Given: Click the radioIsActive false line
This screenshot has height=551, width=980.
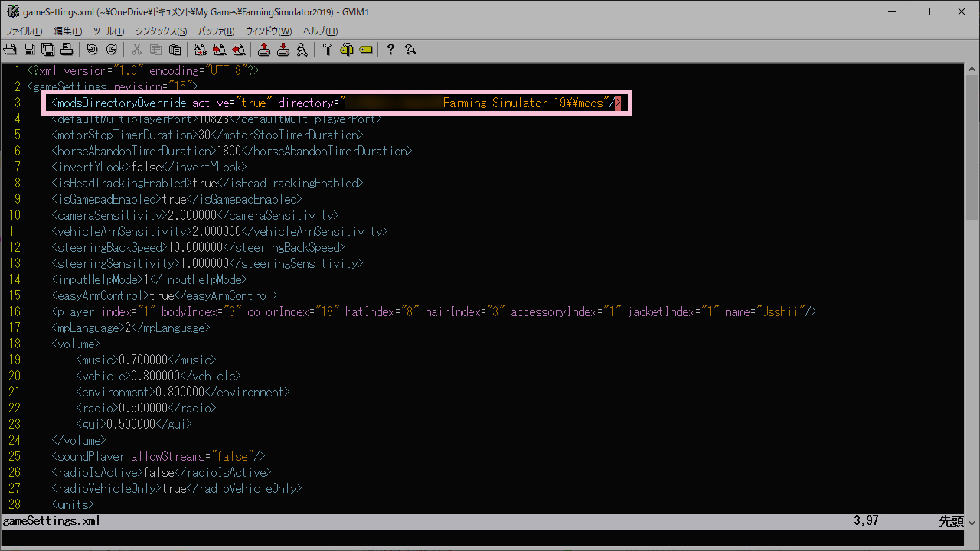Looking at the screenshot, I should (x=162, y=472).
